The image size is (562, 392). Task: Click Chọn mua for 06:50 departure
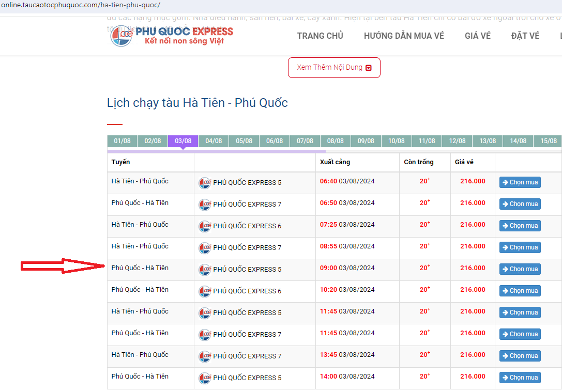pos(520,204)
